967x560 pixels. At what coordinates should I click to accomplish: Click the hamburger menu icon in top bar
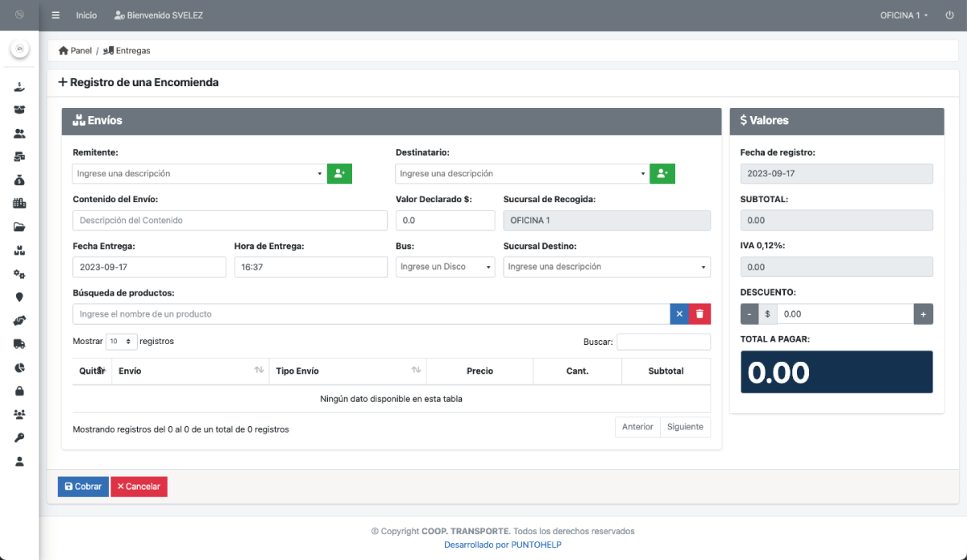pyautogui.click(x=56, y=15)
